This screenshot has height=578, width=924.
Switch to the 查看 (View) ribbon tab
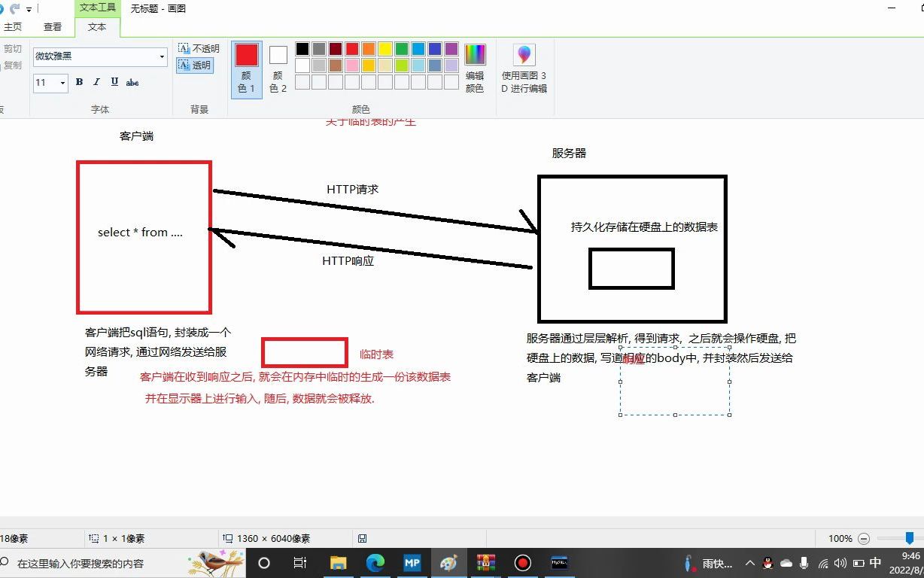52,26
